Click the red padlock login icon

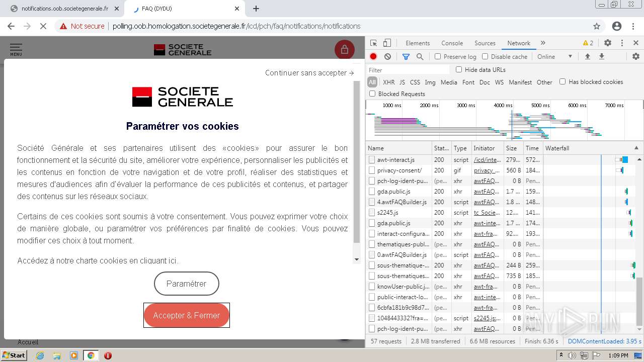344,49
